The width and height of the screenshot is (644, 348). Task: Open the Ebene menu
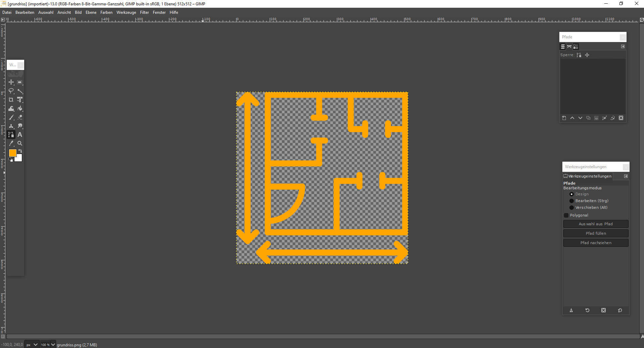91,12
